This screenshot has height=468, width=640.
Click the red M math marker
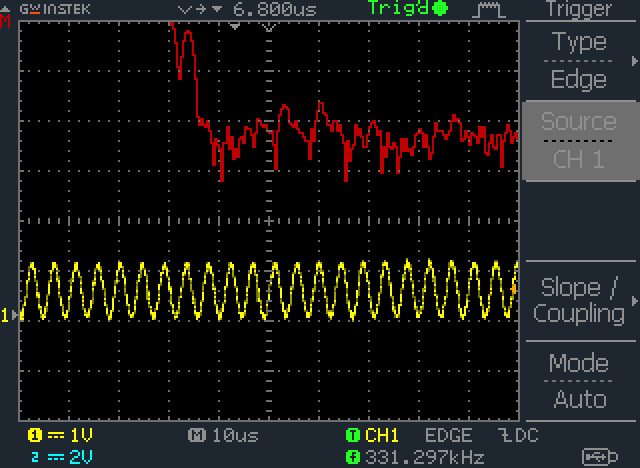point(5,20)
